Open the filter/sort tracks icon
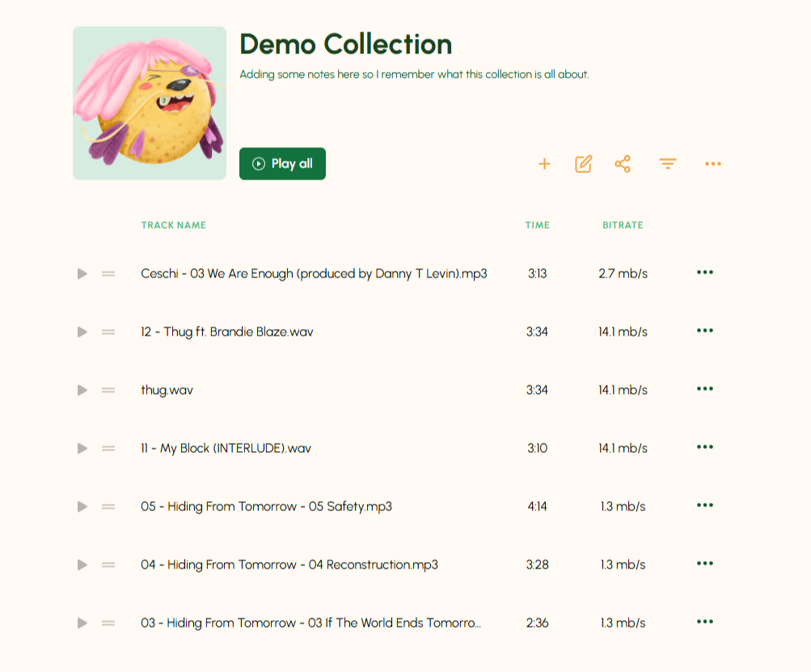Viewport: 811px width, 672px height. 667,164
